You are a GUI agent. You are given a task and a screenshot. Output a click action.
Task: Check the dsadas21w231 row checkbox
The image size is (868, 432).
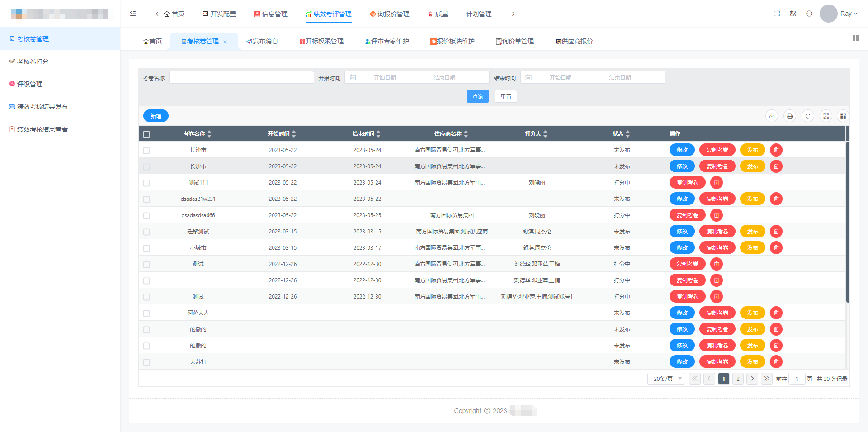146,199
